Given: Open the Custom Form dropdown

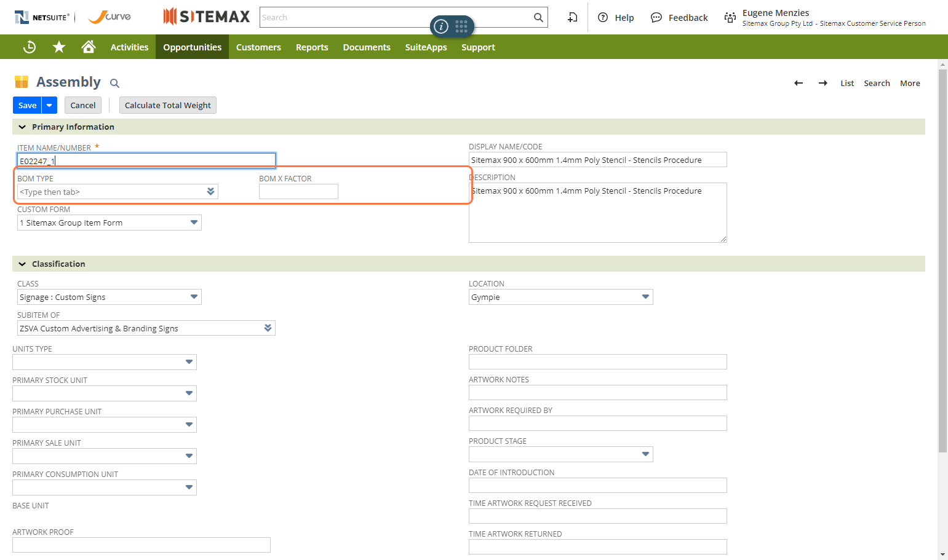Looking at the screenshot, I should (194, 223).
